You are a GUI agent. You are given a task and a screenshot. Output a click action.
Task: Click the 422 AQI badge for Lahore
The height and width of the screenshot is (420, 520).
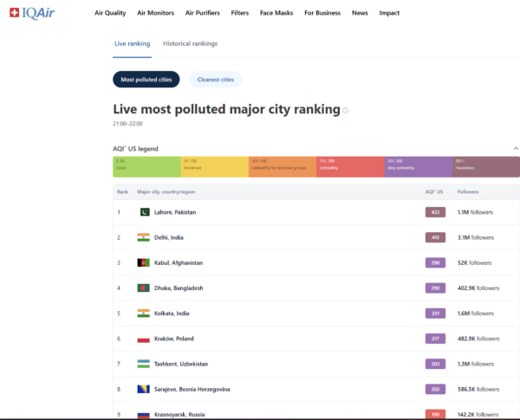point(435,212)
